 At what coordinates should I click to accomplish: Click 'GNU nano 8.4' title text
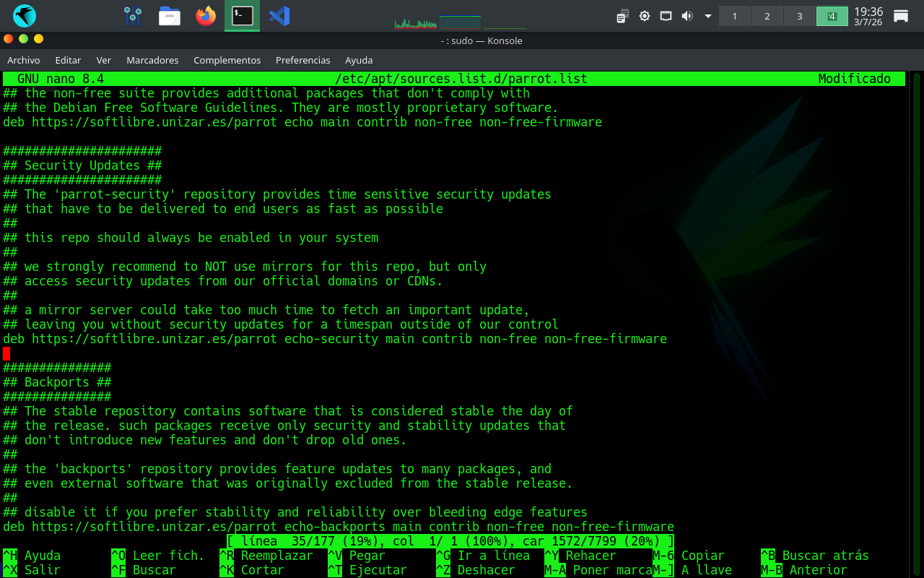pyautogui.click(x=61, y=79)
